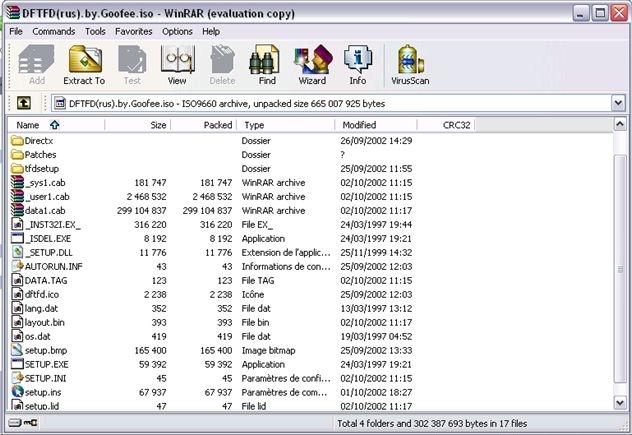Run VirusScan on the archive
This screenshot has height=435, width=632.
410,65
